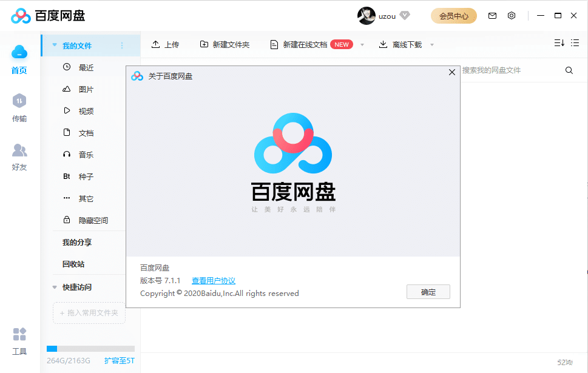This screenshot has width=588, height=373.
Task: Click 快捷访问 quick access label
Action: (77, 287)
